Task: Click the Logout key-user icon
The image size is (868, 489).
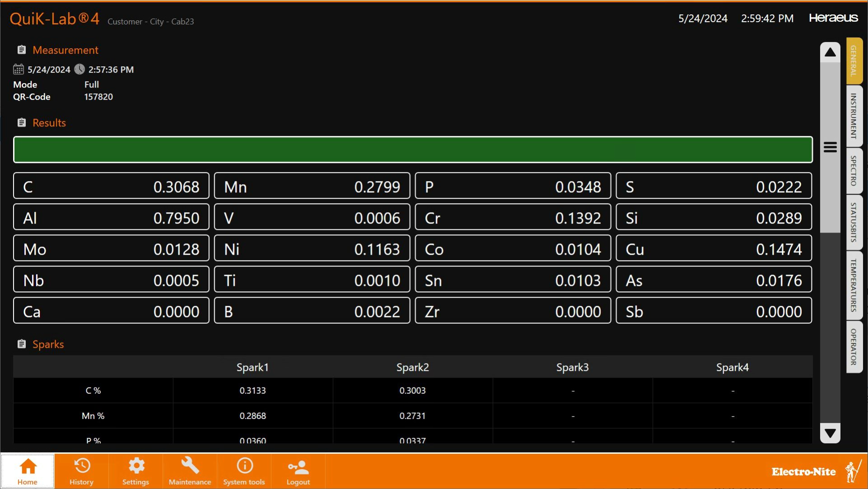Action: click(x=298, y=467)
